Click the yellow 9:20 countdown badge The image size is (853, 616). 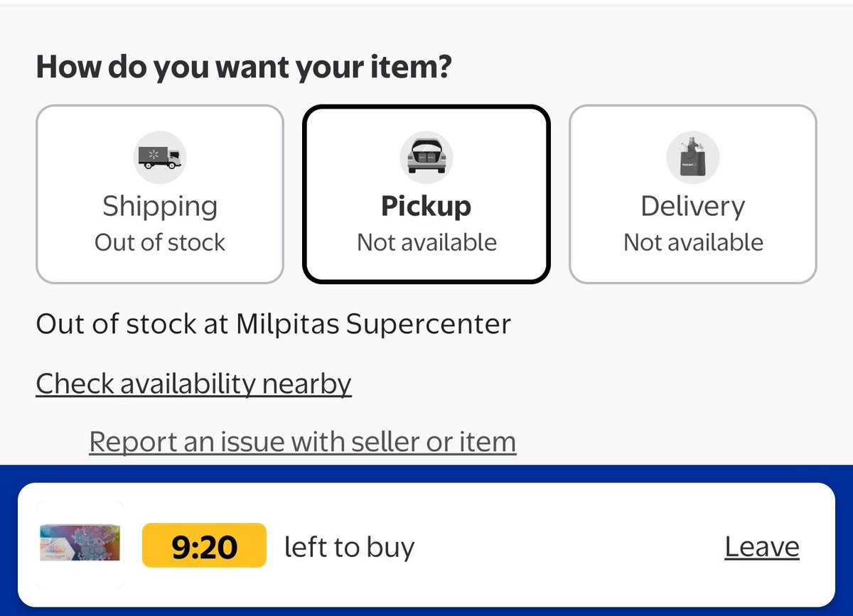pos(204,546)
